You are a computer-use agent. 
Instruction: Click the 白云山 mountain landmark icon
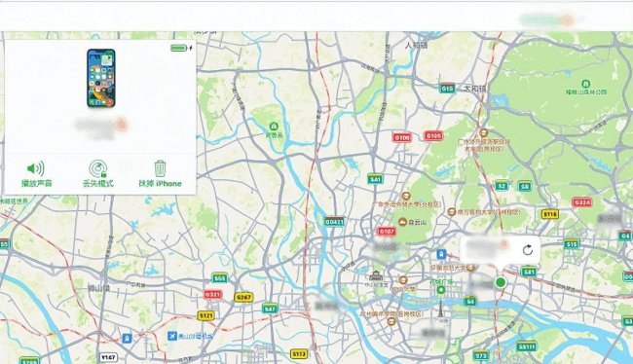[x=402, y=222]
